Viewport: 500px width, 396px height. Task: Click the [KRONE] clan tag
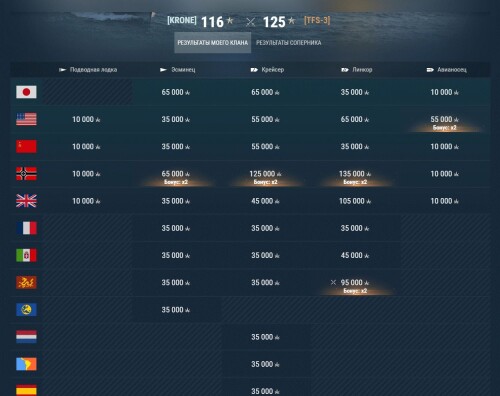click(x=182, y=20)
